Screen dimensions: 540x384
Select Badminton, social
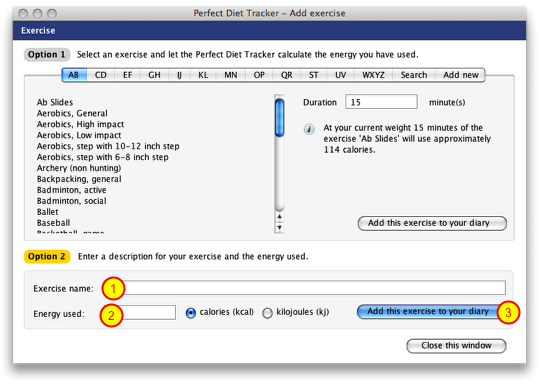click(x=71, y=201)
